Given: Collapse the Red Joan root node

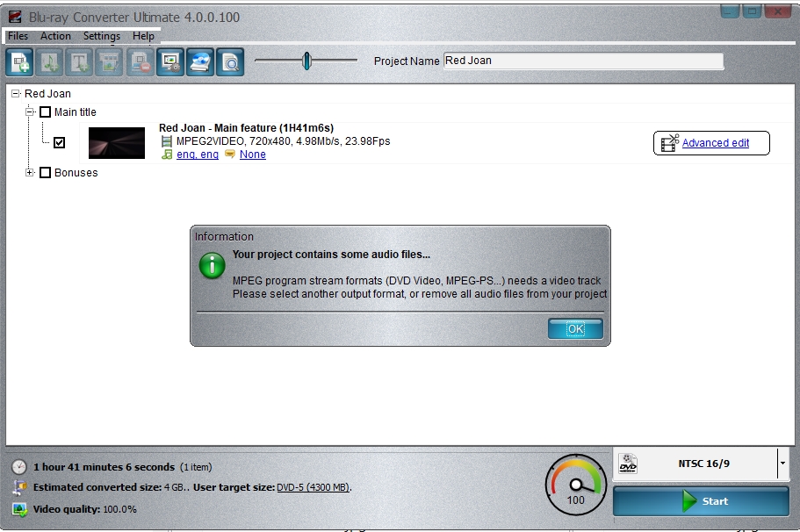Looking at the screenshot, I should [16, 94].
